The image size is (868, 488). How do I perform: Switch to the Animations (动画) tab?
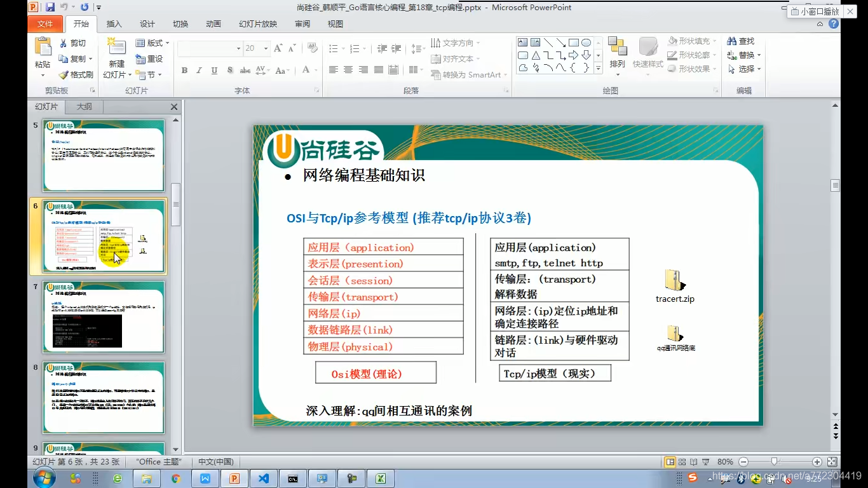[x=214, y=24]
